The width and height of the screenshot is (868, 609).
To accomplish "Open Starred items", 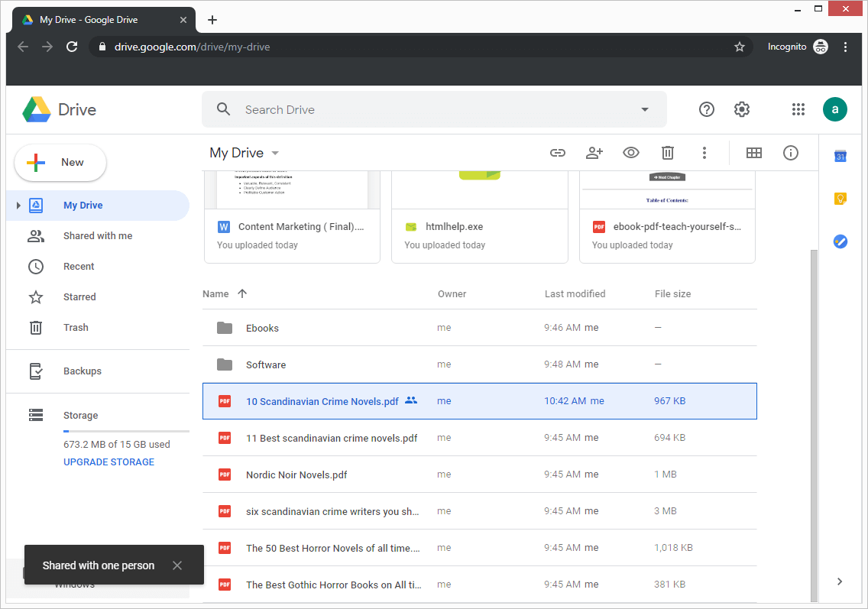I will 98,296.
